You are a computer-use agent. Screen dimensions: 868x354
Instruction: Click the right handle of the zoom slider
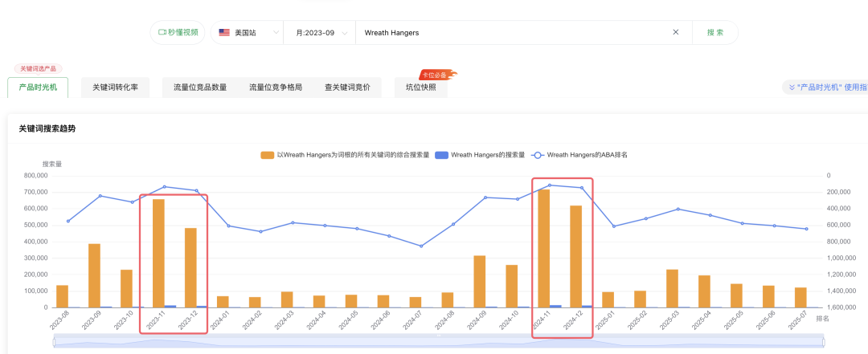point(824,343)
